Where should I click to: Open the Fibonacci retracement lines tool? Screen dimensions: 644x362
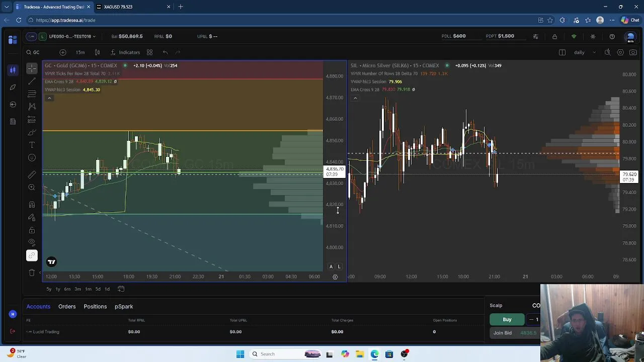[x=32, y=94]
